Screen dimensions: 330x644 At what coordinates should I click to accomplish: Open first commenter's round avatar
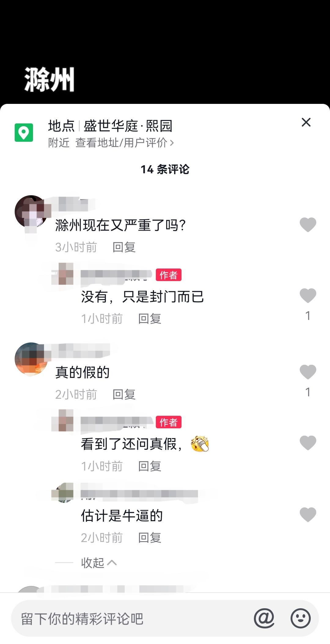(x=31, y=212)
